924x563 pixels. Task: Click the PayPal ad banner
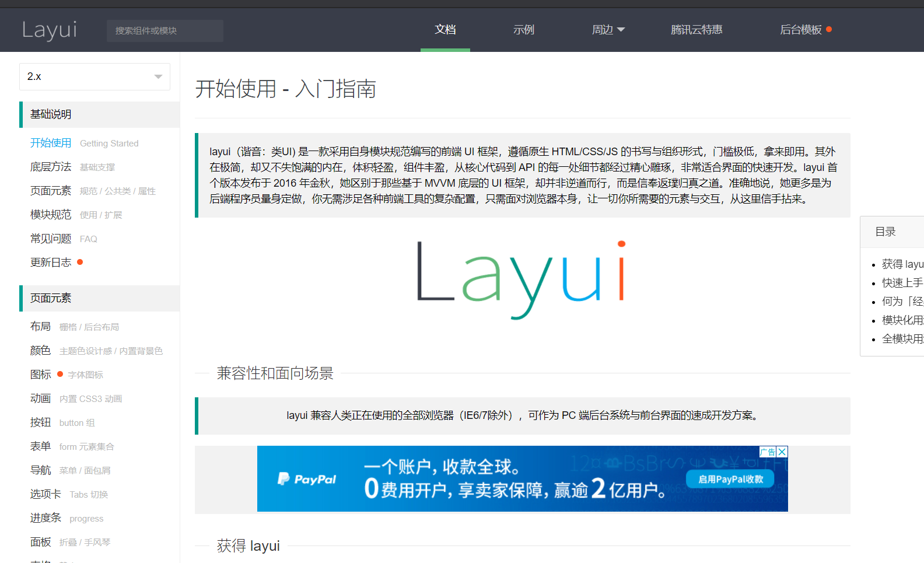pyautogui.click(x=522, y=479)
